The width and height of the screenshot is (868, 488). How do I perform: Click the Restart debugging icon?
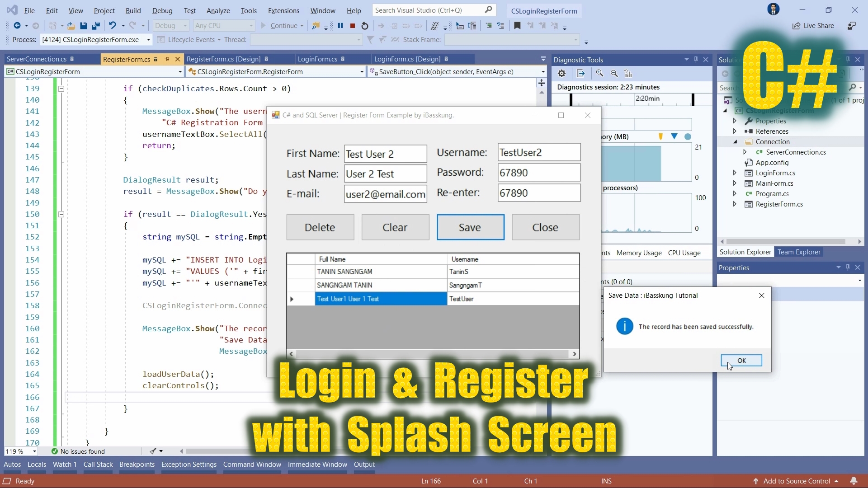coord(365,26)
